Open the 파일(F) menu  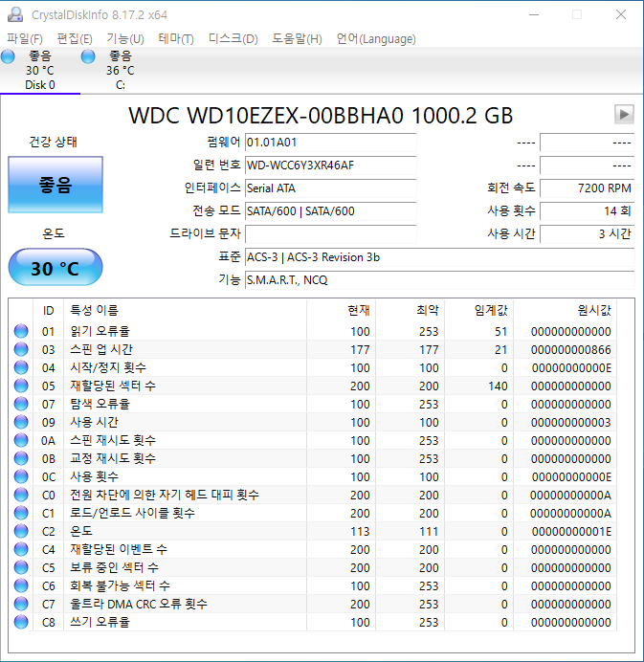pyautogui.click(x=25, y=39)
